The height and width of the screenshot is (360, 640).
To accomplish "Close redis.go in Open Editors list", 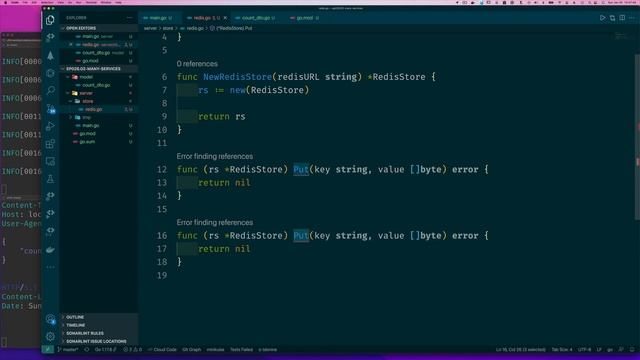I will pos(71,44).
